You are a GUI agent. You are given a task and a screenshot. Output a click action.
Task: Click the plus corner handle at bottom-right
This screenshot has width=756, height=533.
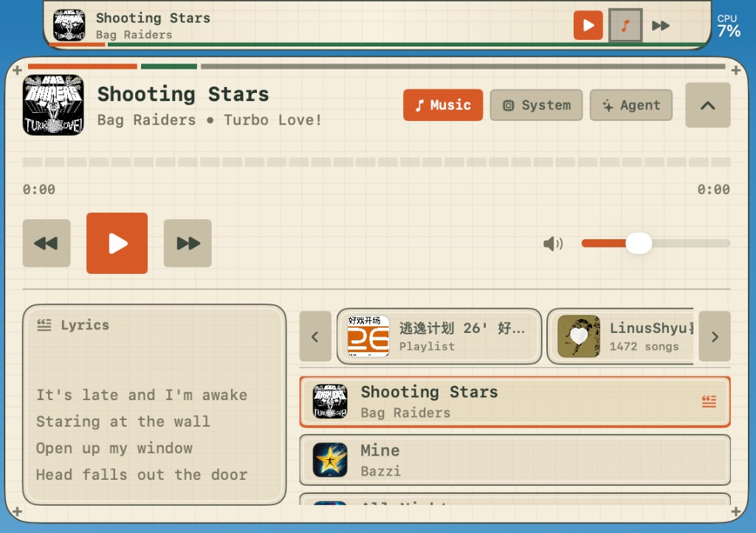click(736, 512)
